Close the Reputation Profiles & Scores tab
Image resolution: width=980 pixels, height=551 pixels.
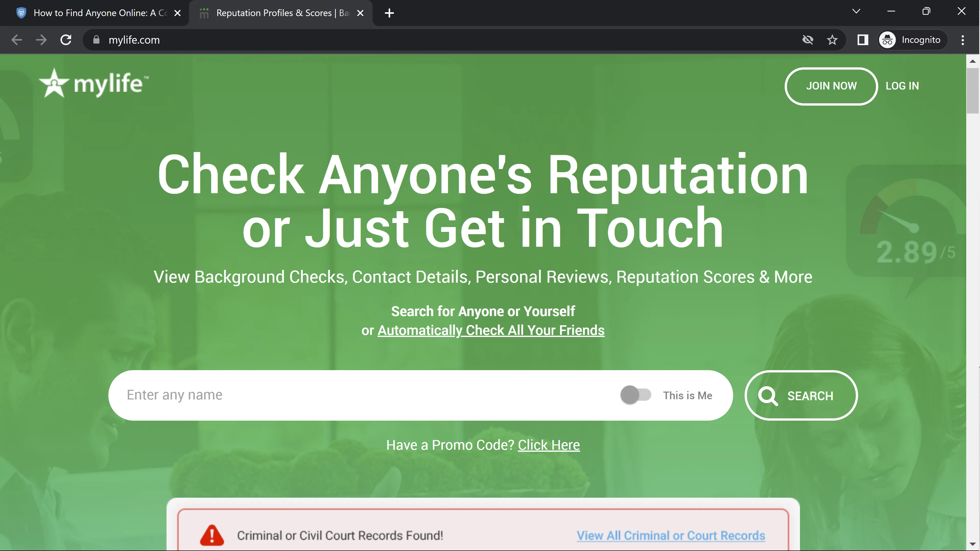(x=360, y=13)
